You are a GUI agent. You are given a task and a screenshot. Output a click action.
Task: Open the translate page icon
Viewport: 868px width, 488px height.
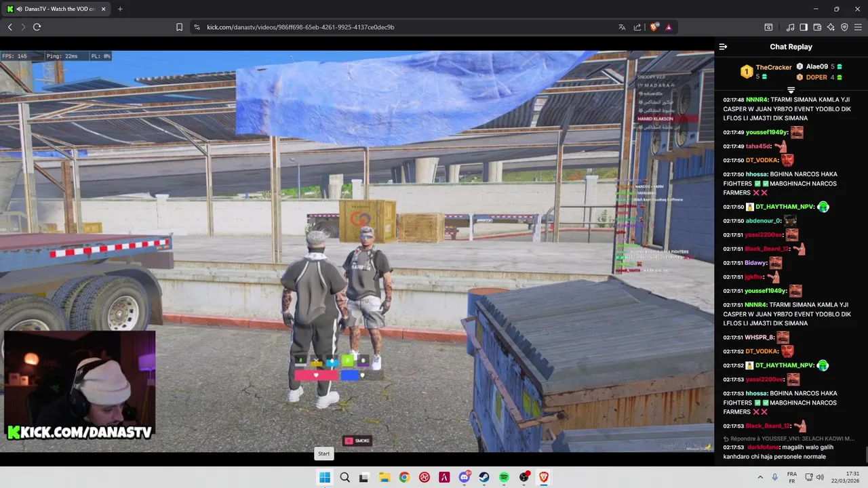(622, 27)
